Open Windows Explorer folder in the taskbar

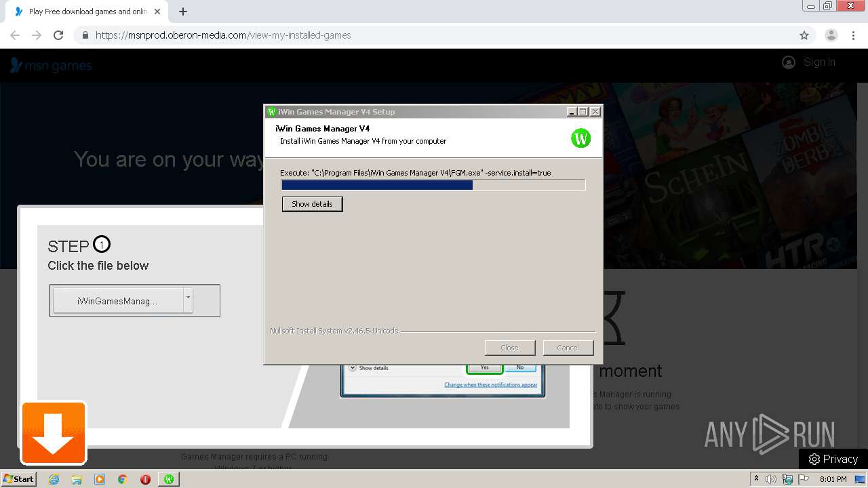[x=77, y=479]
